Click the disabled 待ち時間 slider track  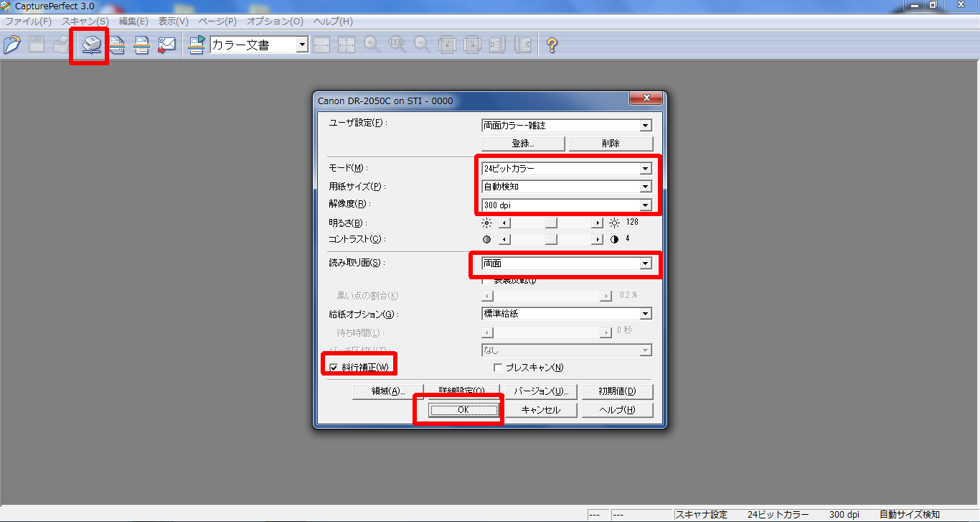coord(546,332)
